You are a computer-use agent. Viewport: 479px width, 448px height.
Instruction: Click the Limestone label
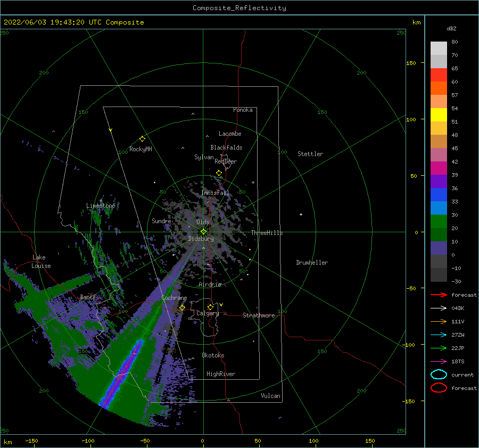[101, 206]
